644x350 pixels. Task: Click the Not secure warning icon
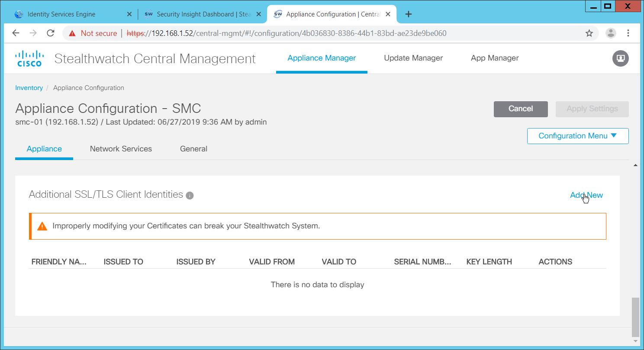(x=73, y=33)
